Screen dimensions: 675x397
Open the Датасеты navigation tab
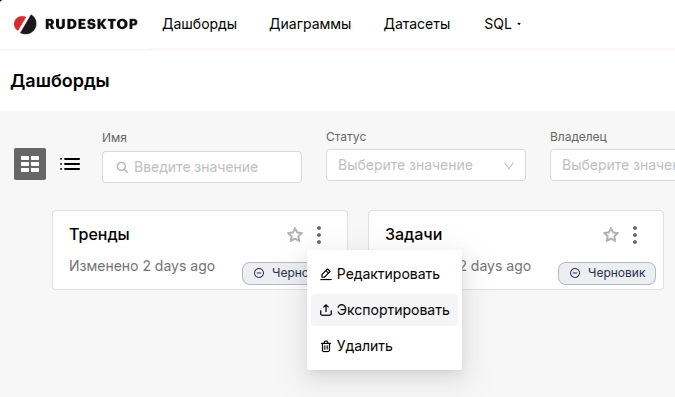pyautogui.click(x=417, y=24)
